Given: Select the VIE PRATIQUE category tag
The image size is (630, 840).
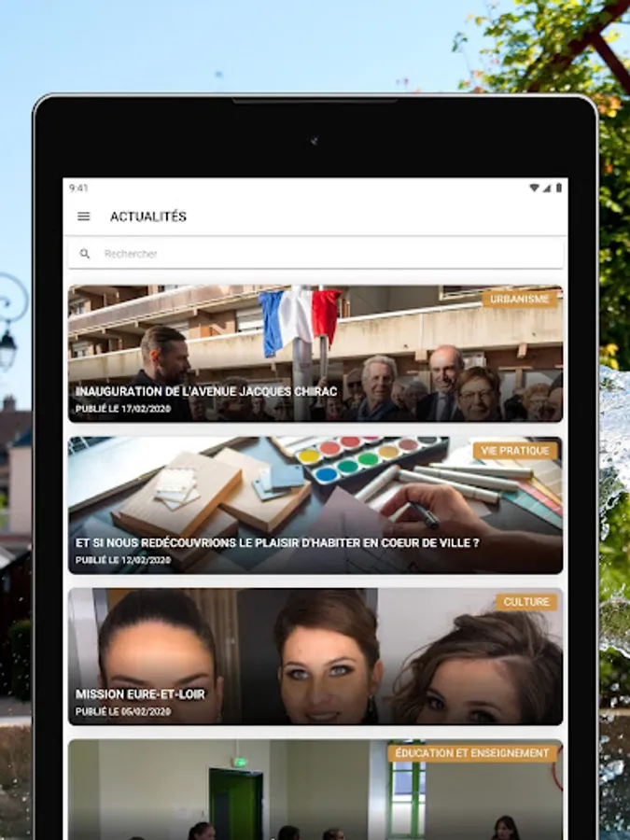Looking at the screenshot, I should 515,451.
